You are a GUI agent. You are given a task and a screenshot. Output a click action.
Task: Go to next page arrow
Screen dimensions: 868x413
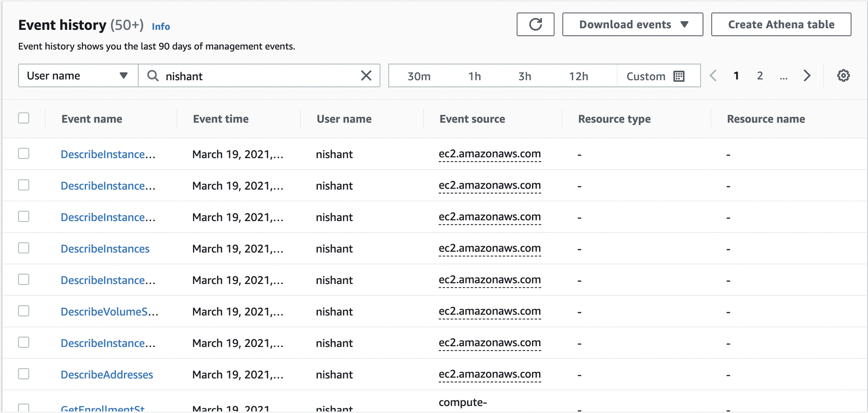tap(807, 76)
